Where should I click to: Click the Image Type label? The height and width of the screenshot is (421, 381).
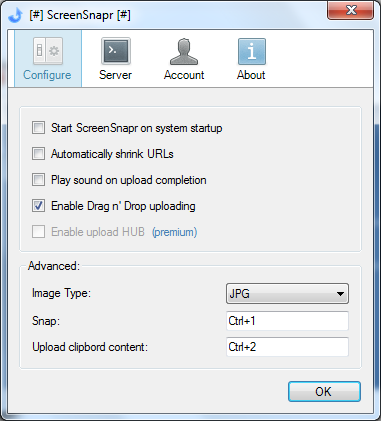click(x=61, y=293)
